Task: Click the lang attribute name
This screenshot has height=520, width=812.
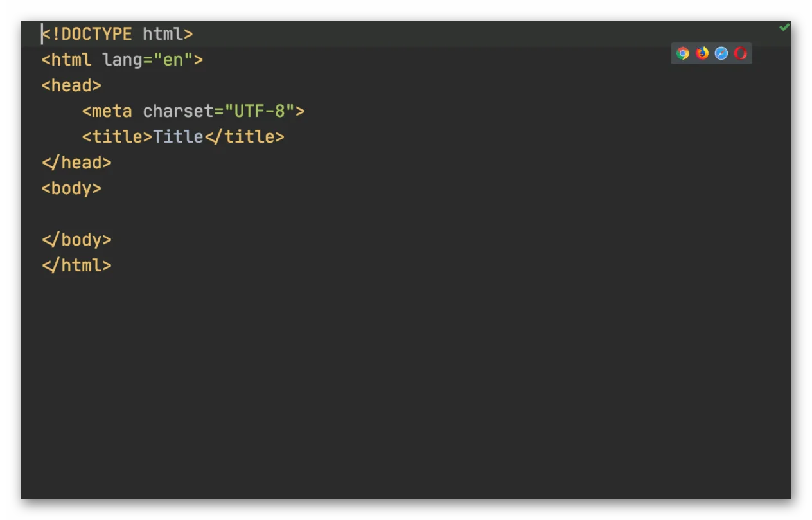Action: click(x=122, y=60)
